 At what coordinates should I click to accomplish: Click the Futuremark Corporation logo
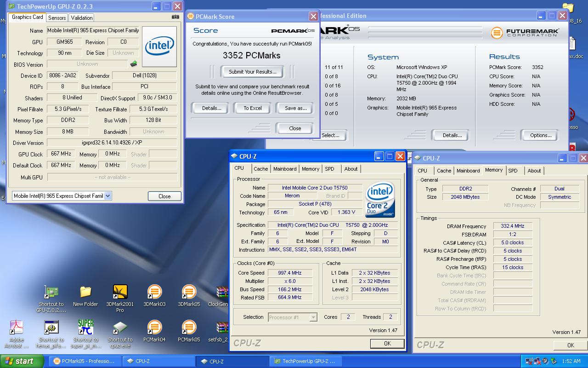tap(525, 33)
